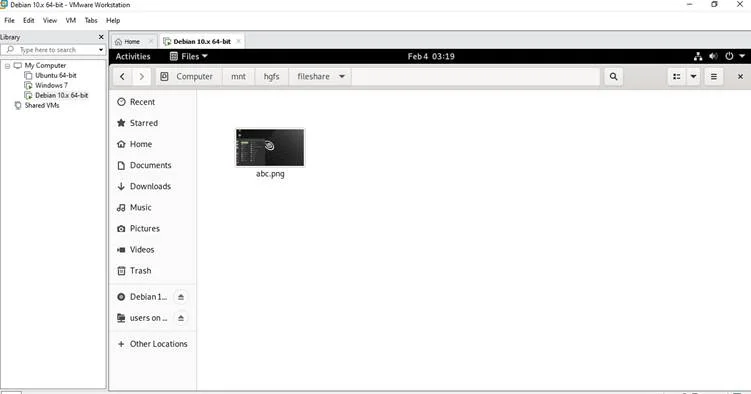
Task: Open Other Locations
Action: point(153,344)
